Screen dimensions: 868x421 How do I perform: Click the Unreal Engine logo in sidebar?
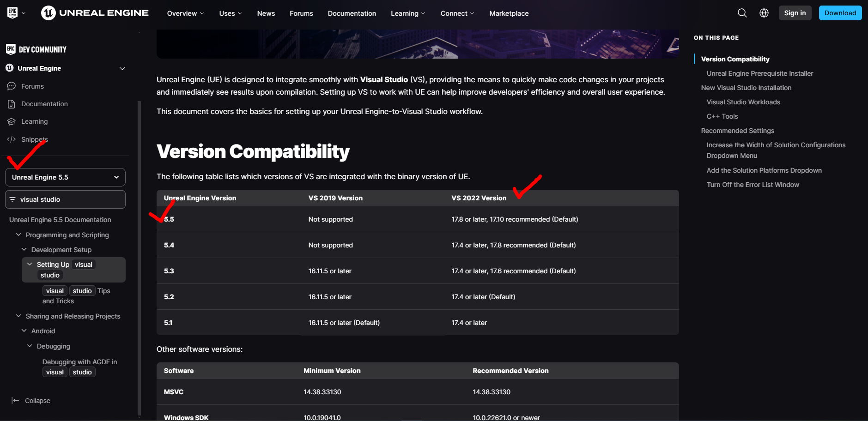(9, 68)
